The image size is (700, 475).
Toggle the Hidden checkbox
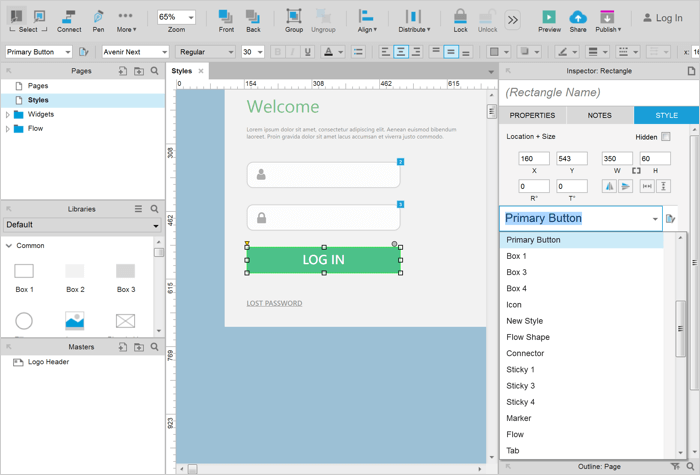pyautogui.click(x=666, y=137)
